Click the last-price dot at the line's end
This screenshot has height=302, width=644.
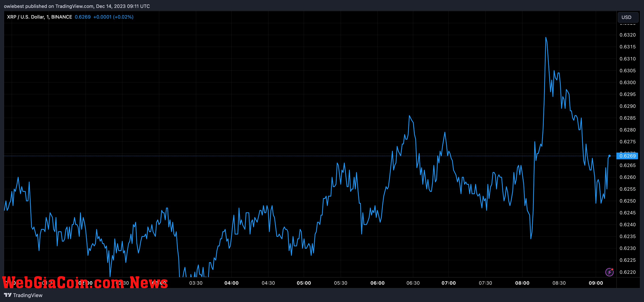(609, 156)
